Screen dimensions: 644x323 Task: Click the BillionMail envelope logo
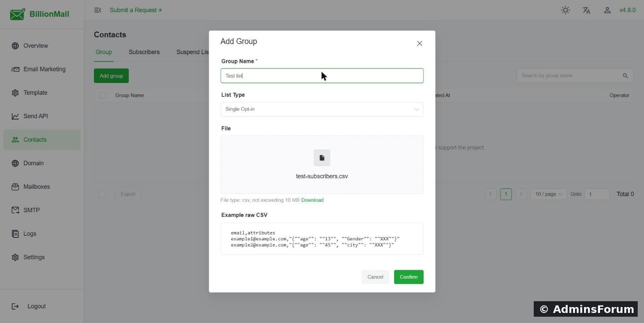point(18,14)
